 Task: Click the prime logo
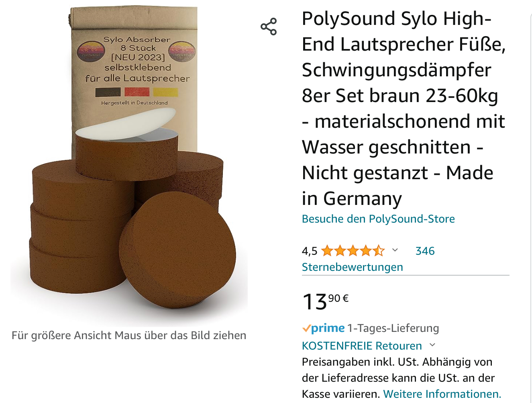click(x=324, y=328)
